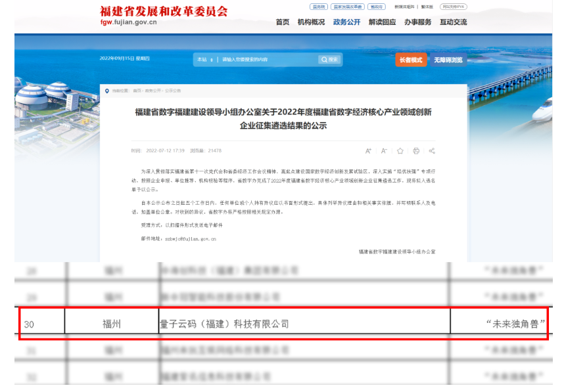The width and height of the screenshot is (564, 392).
Task: Click the article headline about 数字经济核心产业领域创新企业
Action: coord(283,119)
